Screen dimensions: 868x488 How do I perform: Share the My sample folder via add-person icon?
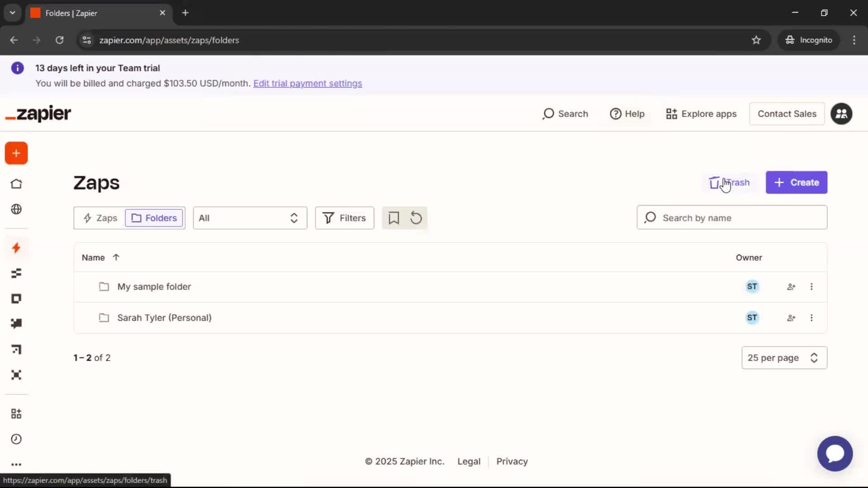[x=791, y=286]
